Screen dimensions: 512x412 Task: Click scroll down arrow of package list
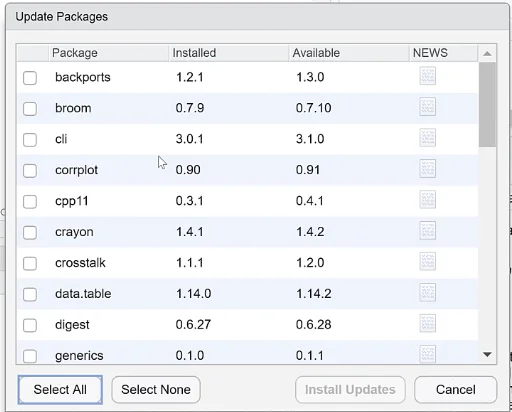click(x=487, y=354)
